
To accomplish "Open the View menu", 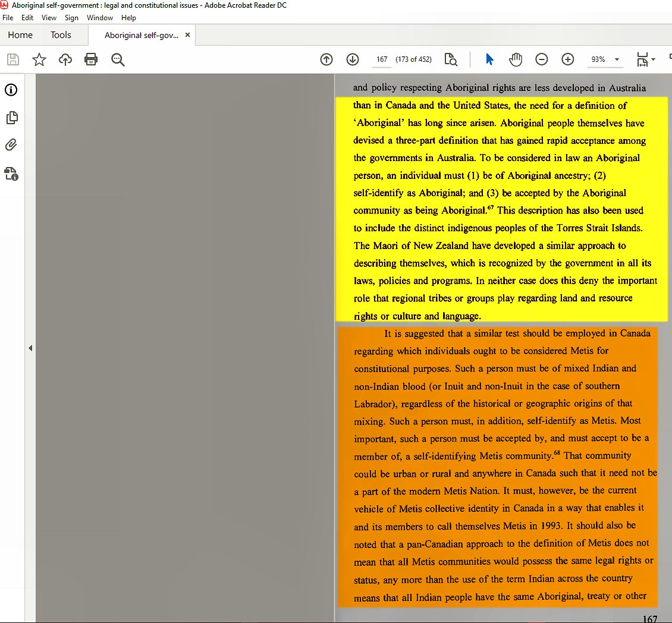I will pos(49,18).
